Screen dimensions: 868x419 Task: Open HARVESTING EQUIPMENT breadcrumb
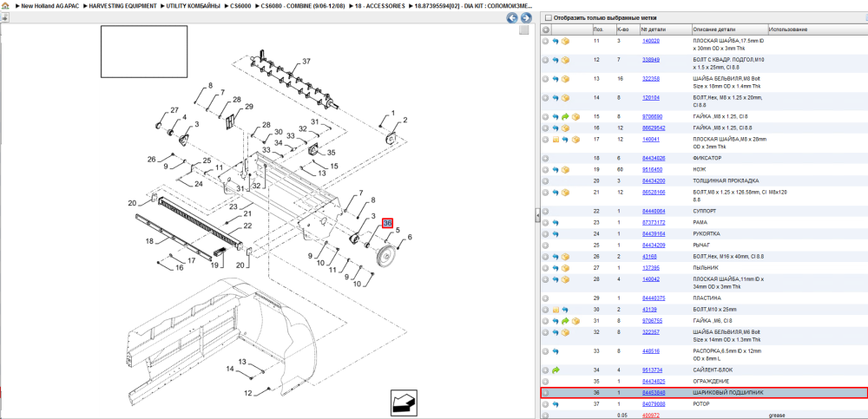pos(123,5)
